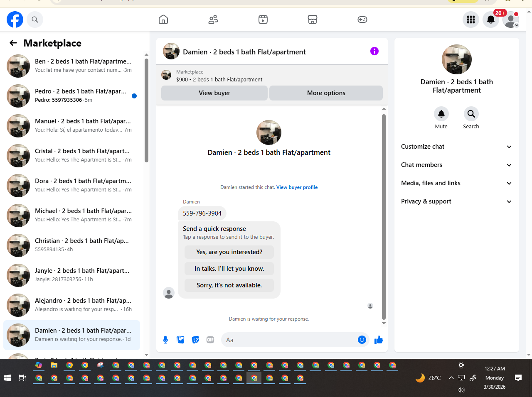Open File Explorer in taskbar
This screenshot has width=532, height=397.
click(54, 365)
